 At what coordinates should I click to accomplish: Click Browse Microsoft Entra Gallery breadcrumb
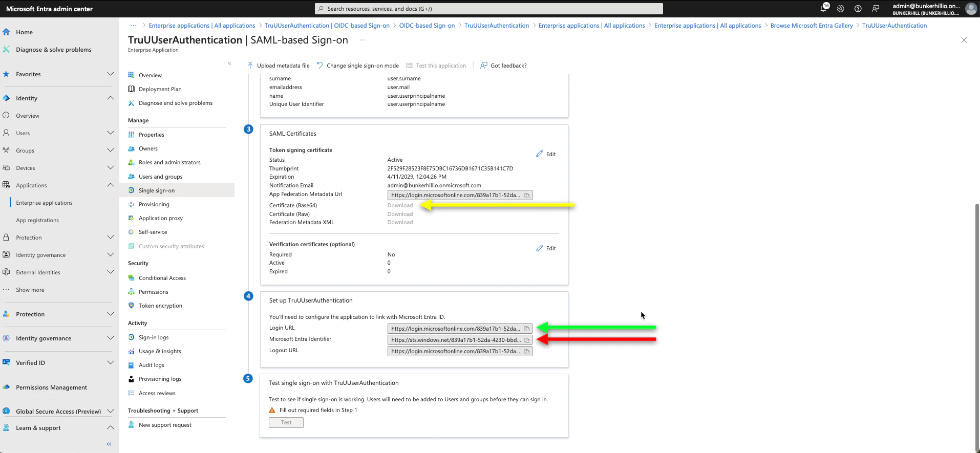[x=812, y=26]
